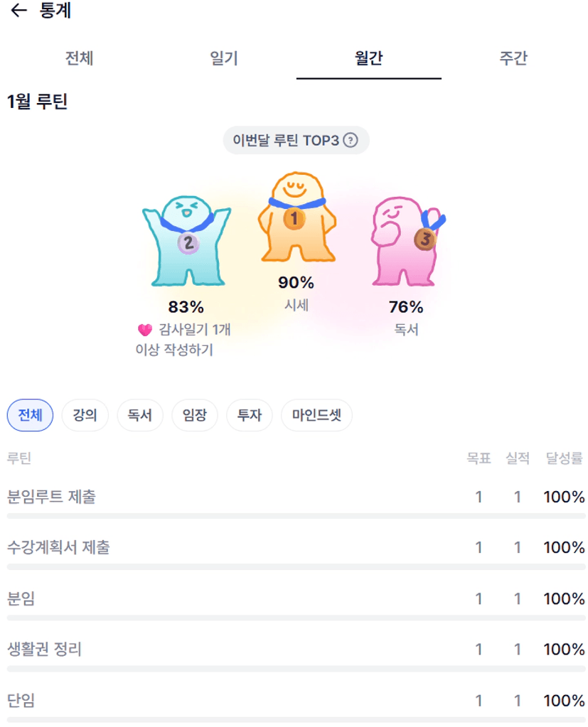Filter routines by 임장 chip
Screen dimensions: 588x727
pos(194,415)
